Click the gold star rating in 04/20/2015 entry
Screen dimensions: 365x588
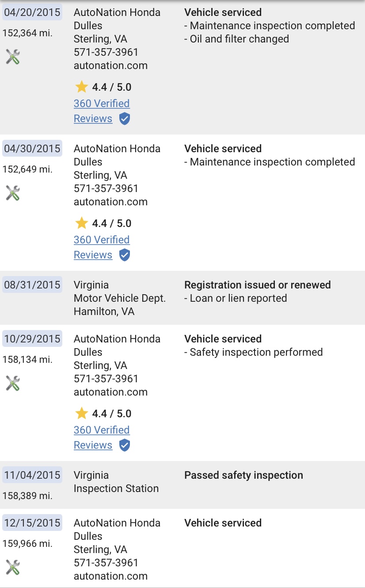(x=82, y=87)
